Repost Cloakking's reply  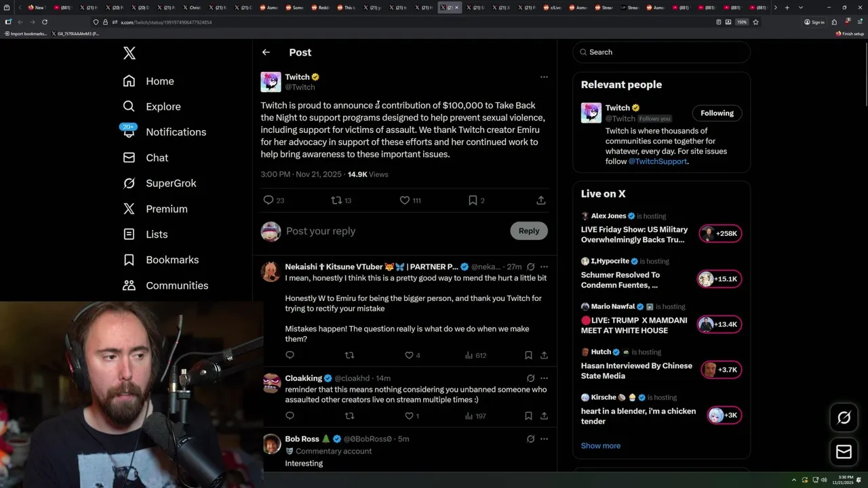click(x=350, y=416)
